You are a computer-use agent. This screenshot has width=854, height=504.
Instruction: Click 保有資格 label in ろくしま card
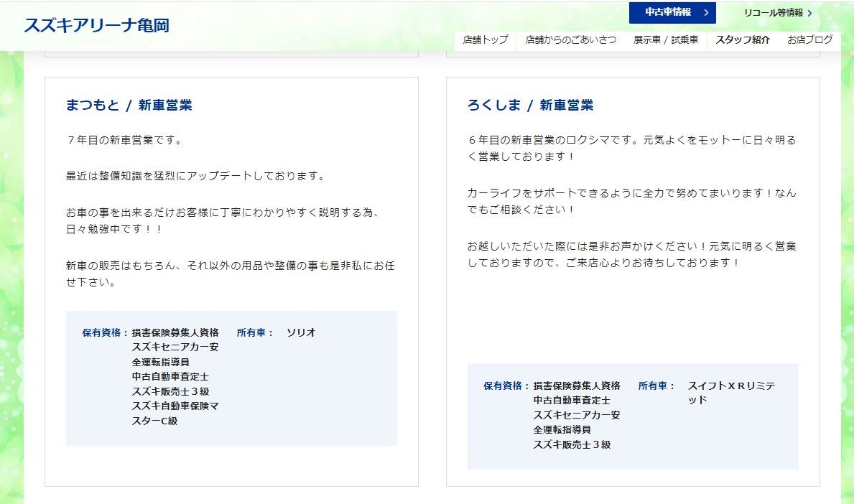tap(506, 386)
